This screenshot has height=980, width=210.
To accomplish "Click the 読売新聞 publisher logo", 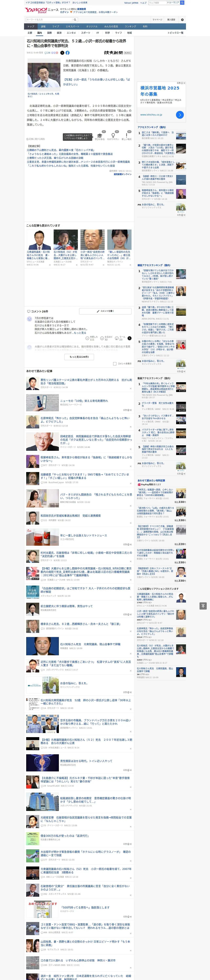I will pyautogui.click(x=117, y=53).
